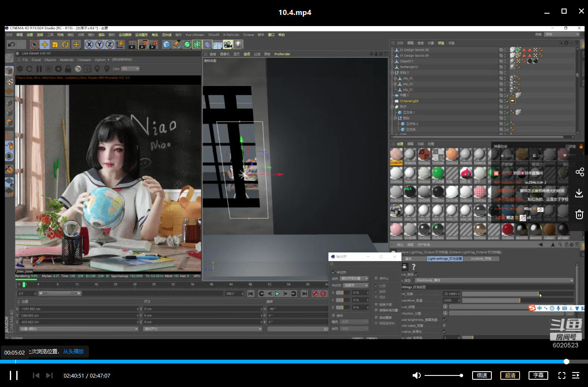Toggle the 字幕 subtitles button
The image size is (588, 387).
[538, 375]
